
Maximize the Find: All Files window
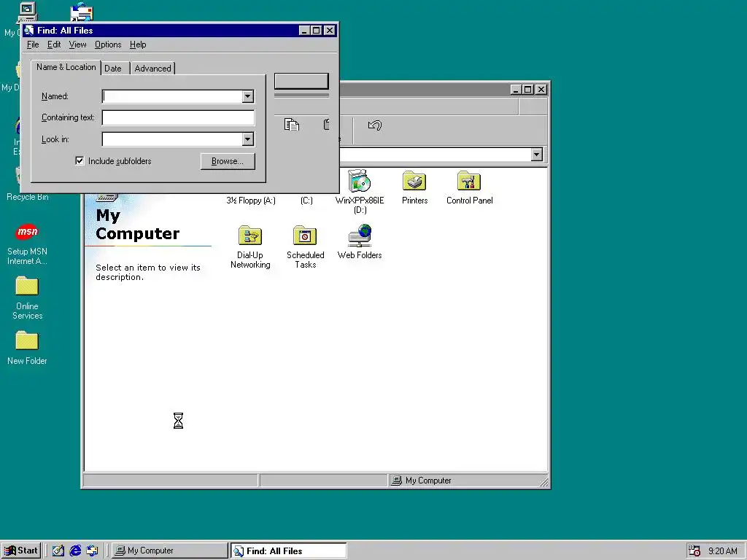point(317,31)
